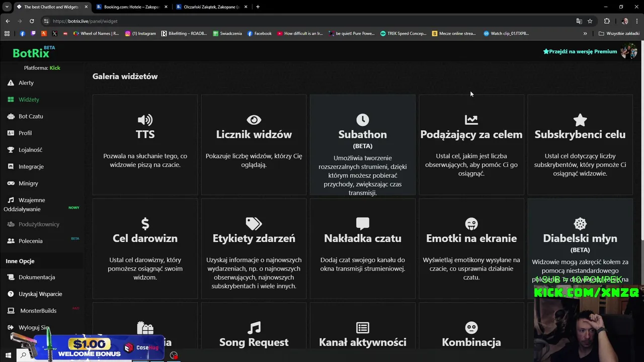Click the Podążający za celem chart icon
This screenshot has width=644, height=362.
point(471,120)
